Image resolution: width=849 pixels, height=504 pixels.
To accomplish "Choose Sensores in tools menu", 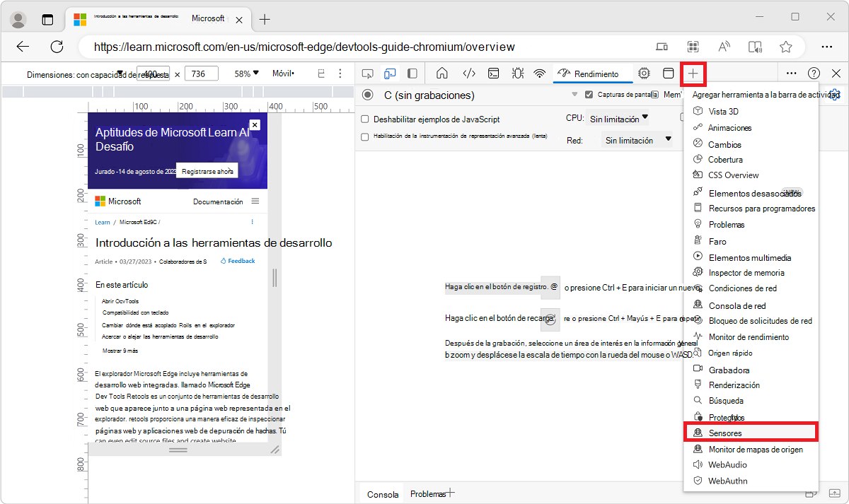I will coord(751,433).
